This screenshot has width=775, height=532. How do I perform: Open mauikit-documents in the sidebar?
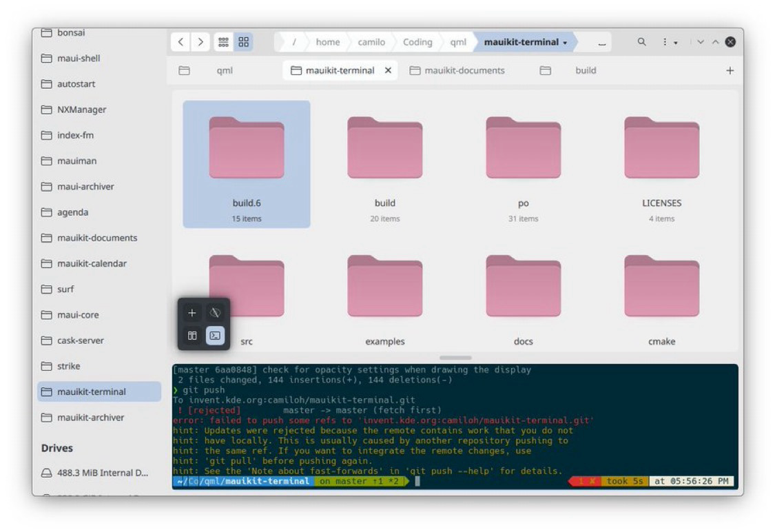pyautogui.click(x=99, y=238)
